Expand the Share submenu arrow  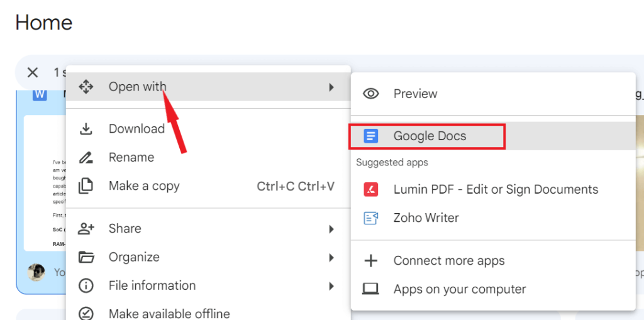point(331,229)
